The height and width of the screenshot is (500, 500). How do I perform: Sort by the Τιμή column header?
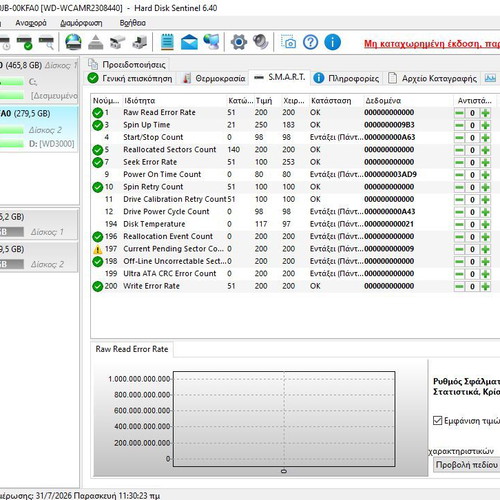[x=267, y=100]
